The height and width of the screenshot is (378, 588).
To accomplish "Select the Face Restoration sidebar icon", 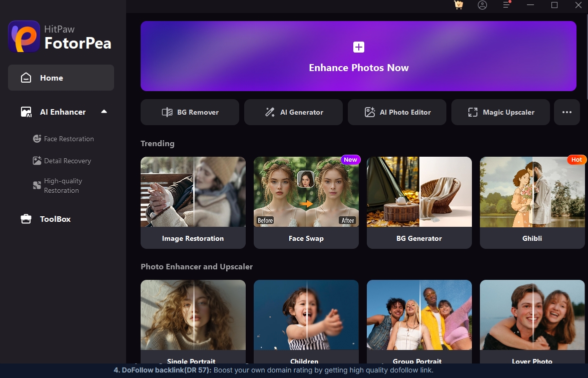I will point(37,139).
